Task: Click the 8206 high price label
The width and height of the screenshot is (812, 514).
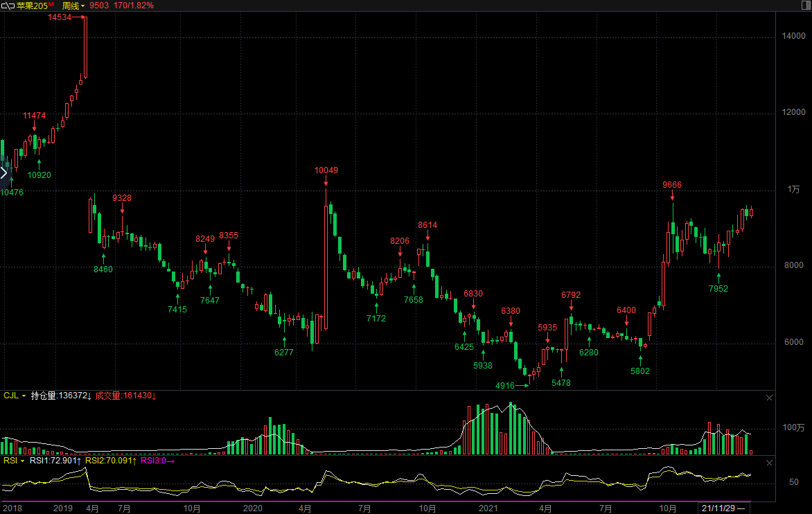Action: pos(400,240)
